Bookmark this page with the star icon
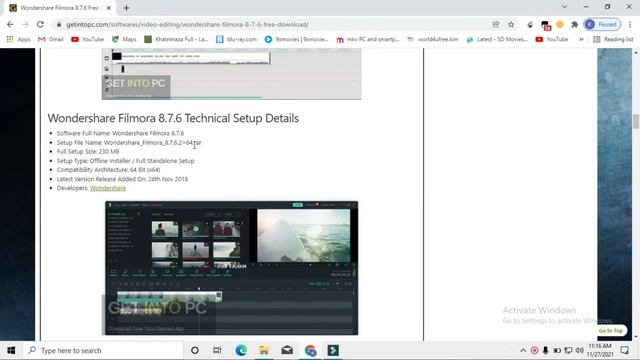Image resolution: width=640 pixels, height=360 pixels. click(x=511, y=24)
